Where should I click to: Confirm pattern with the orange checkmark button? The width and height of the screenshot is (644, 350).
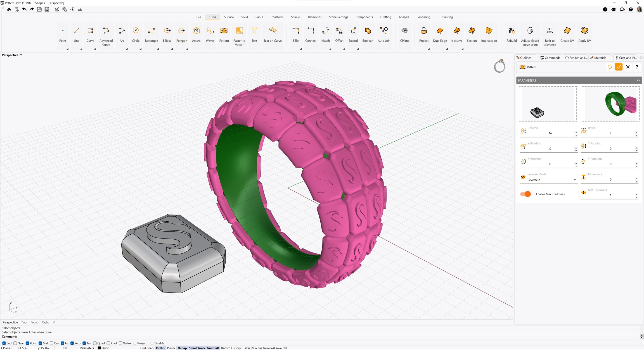tap(619, 67)
